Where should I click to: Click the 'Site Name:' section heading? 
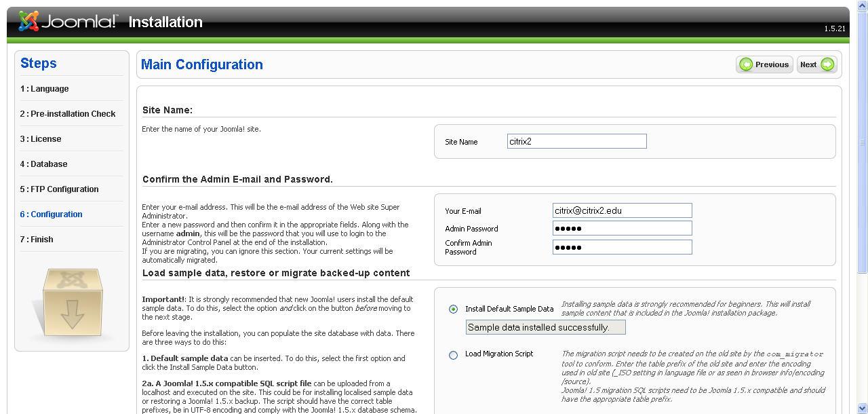click(x=167, y=110)
